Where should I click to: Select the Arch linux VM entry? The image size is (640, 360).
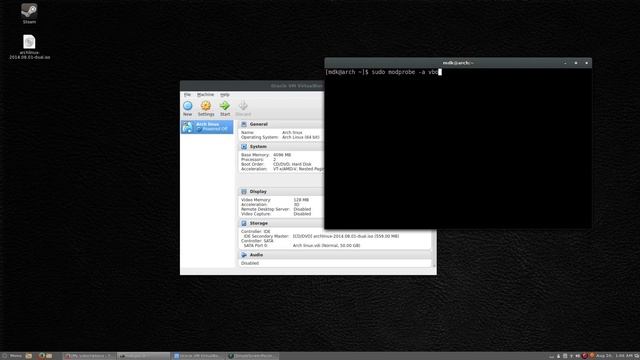[207, 127]
